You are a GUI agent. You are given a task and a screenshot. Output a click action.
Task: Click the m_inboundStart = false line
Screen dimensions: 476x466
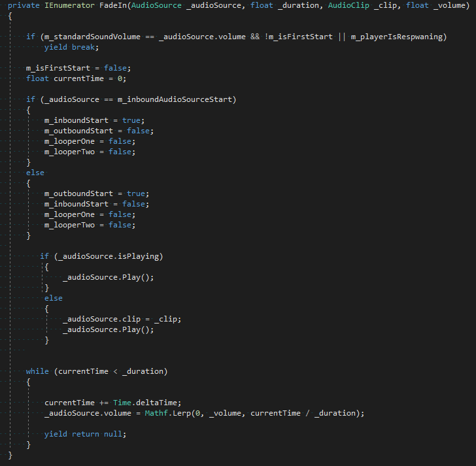tap(97, 204)
